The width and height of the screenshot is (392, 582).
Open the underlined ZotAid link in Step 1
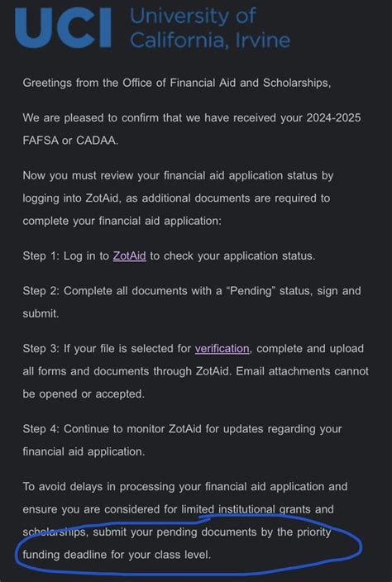pos(130,256)
